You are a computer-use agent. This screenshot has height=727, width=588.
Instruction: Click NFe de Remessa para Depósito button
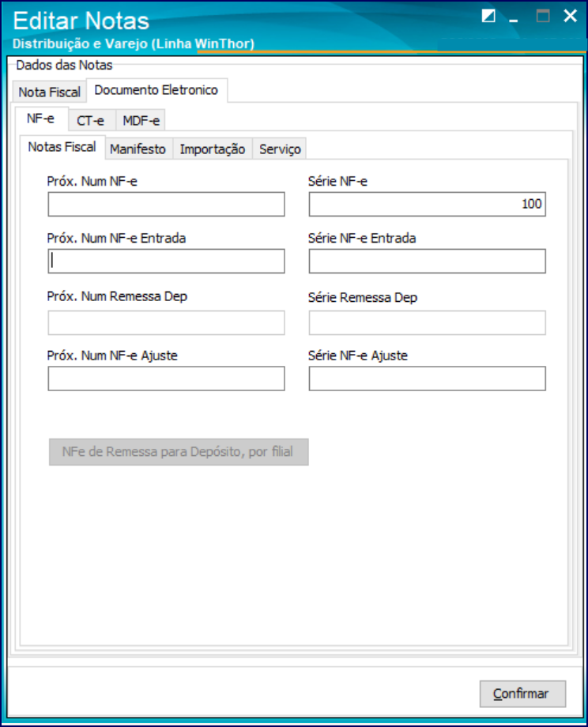(x=179, y=452)
